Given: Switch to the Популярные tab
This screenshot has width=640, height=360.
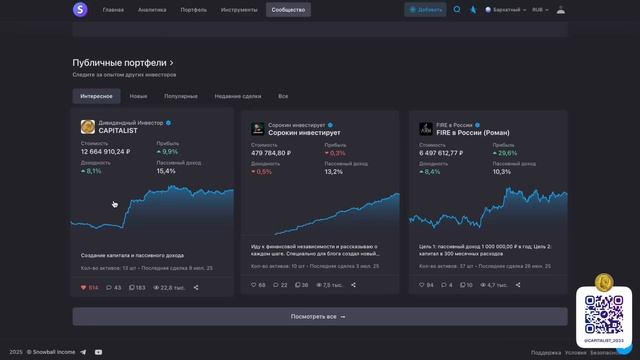Looking at the screenshot, I should click(x=181, y=96).
